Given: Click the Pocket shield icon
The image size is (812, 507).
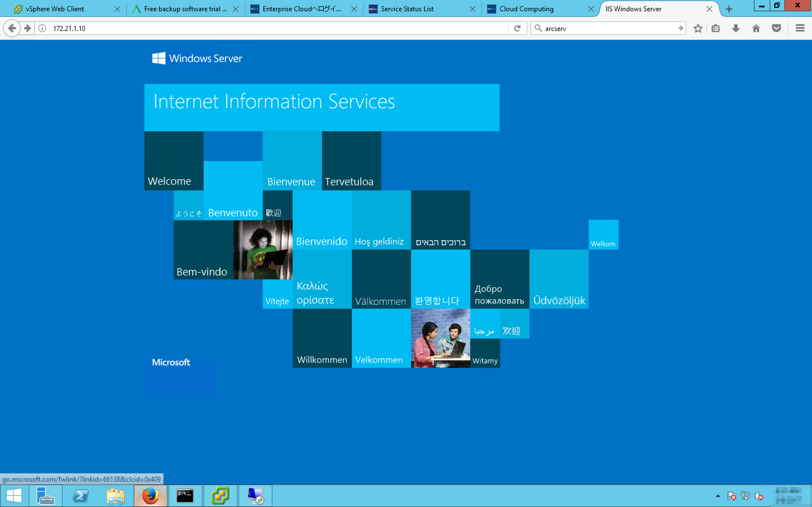Looking at the screenshot, I should [776, 28].
